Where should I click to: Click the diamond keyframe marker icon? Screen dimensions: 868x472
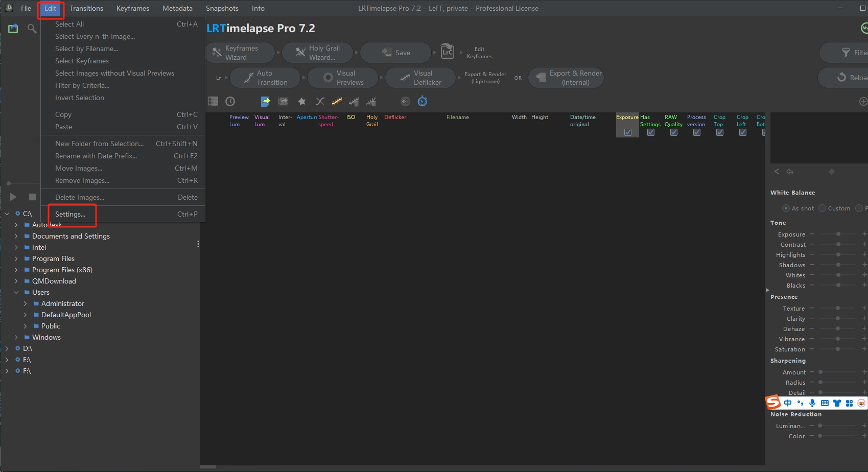(832, 172)
